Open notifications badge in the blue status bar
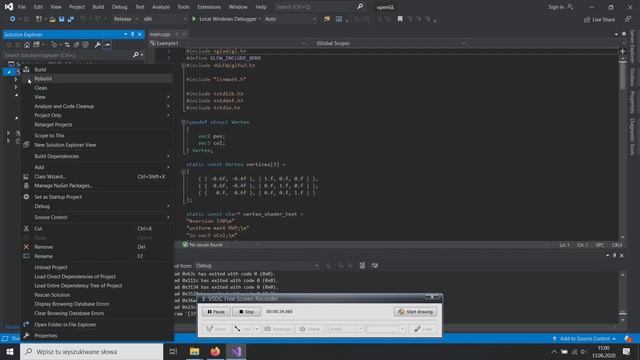The height and width of the screenshot is (360, 640). 628,339
